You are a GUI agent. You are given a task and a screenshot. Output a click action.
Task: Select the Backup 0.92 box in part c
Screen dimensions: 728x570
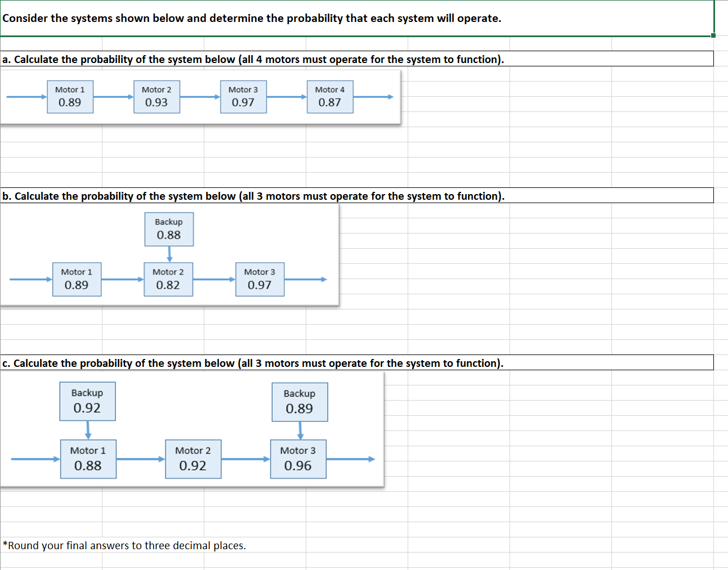click(x=87, y=401)
